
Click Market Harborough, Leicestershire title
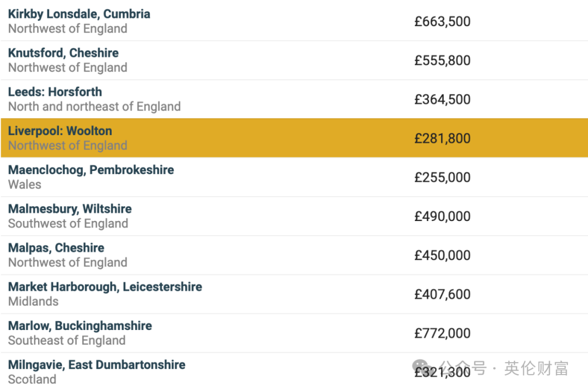tap(105, 287)
